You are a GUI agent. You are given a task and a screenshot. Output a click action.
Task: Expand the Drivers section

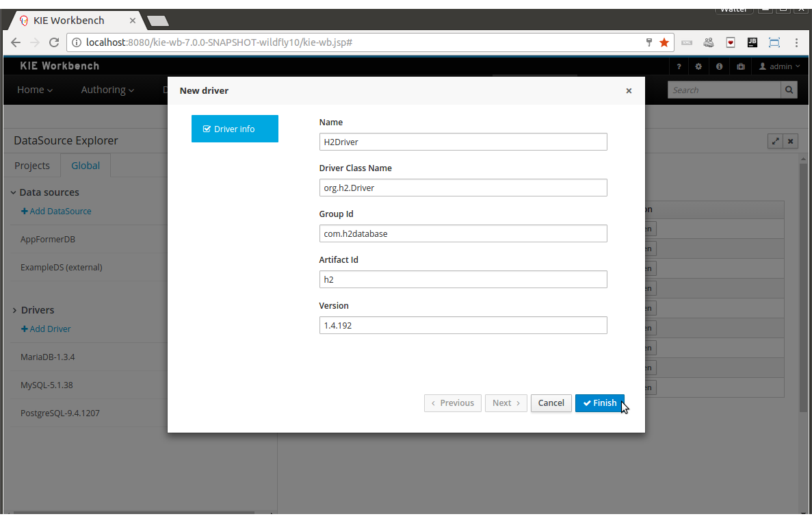tap(14, 310)
